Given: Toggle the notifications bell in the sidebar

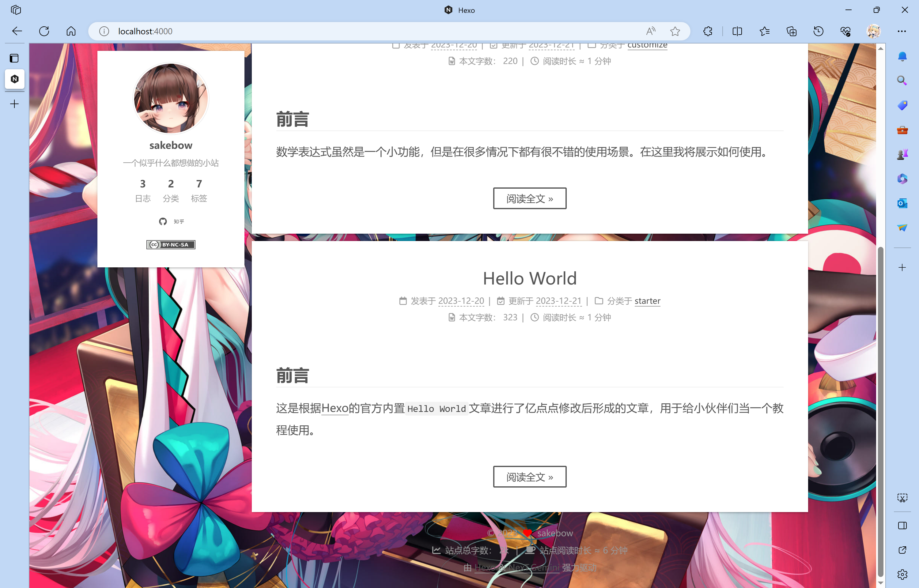Looking at the screenshot, I should tap(902, 56).
